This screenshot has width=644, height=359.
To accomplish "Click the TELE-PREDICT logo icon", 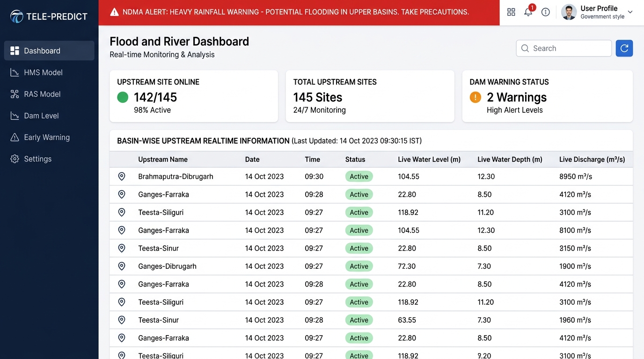I will coord(17,16).
